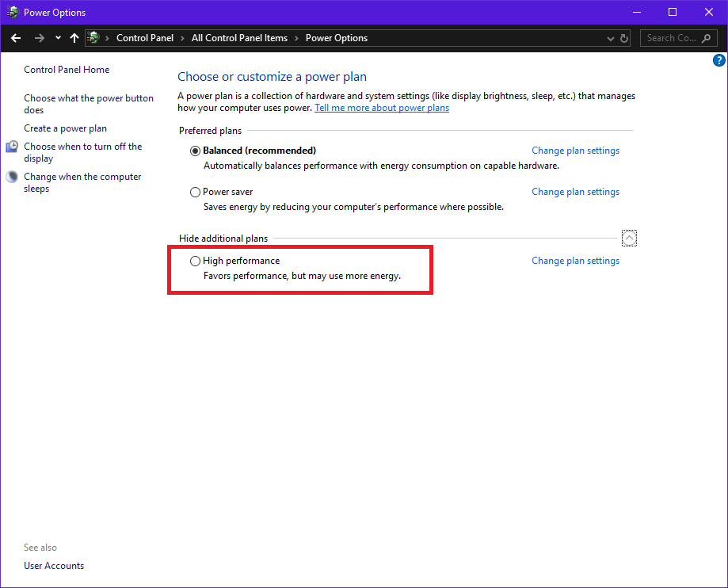Click the Power Options title bar icon
728x588 pixels.
13,12
